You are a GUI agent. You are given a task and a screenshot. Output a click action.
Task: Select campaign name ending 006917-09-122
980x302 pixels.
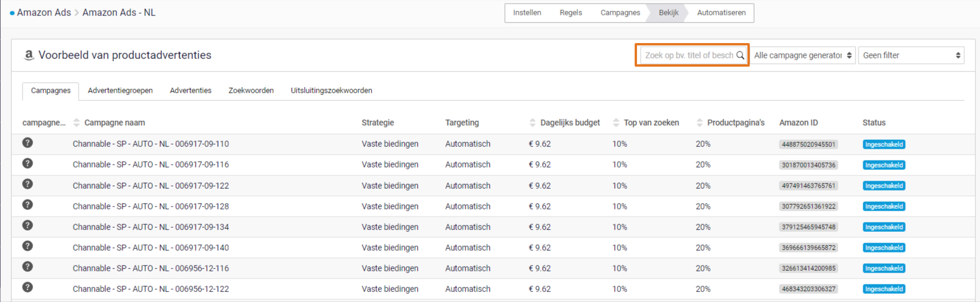point(151,186)
